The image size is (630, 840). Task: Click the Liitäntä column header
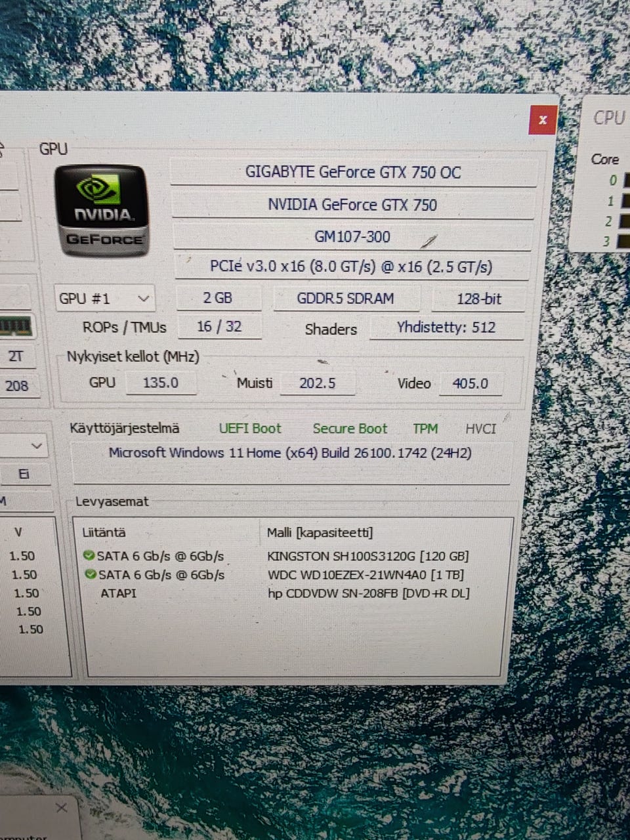pos(104,532)
